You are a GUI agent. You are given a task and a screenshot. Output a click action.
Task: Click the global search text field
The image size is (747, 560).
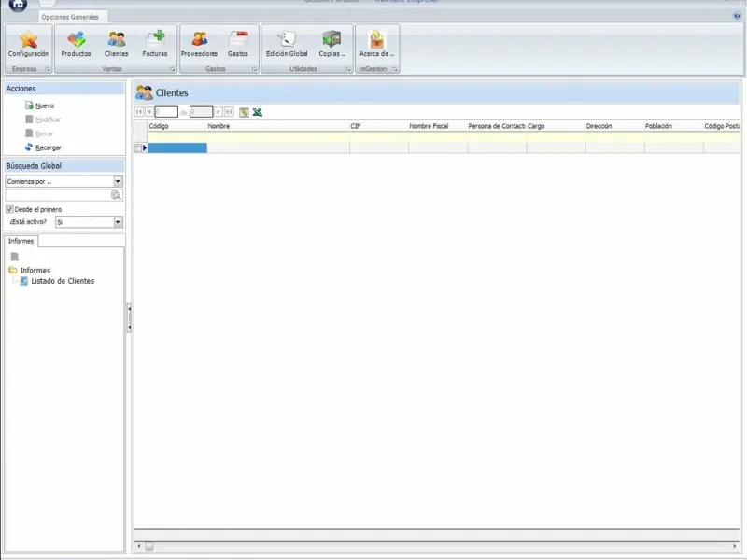(58, 195)
